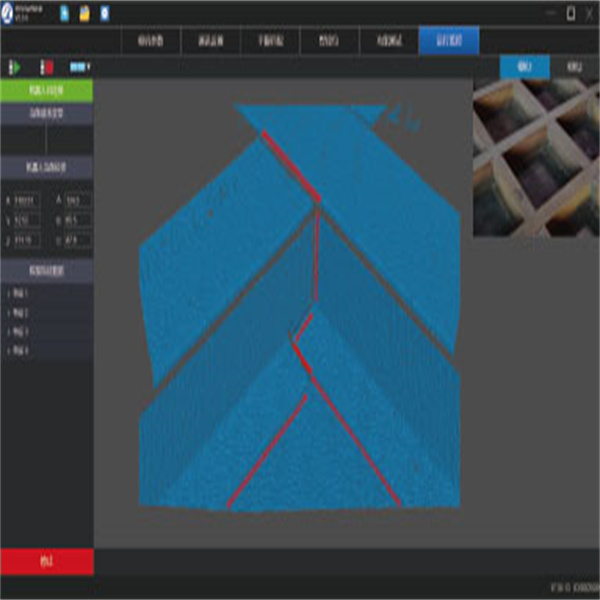Open the blue dropdown next to the stop icon
The height and width of the screenshot is (600, 600).
78,67
